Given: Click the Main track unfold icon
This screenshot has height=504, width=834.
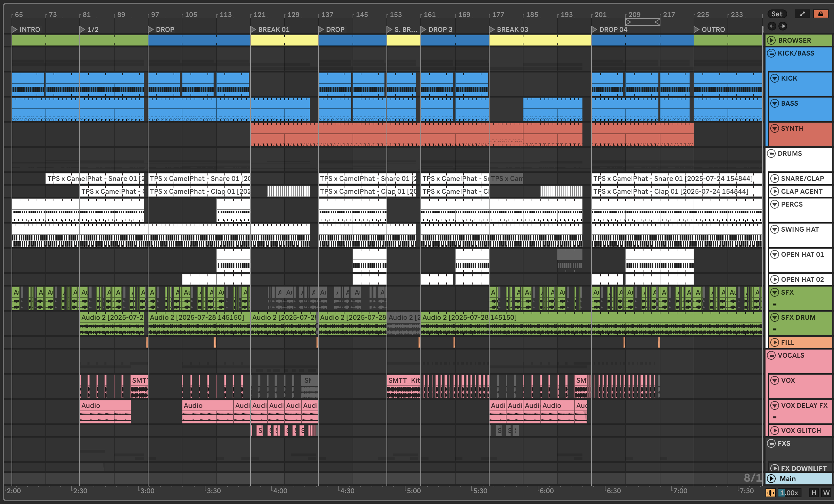Looking at the screenshot, I should point(771,479).
